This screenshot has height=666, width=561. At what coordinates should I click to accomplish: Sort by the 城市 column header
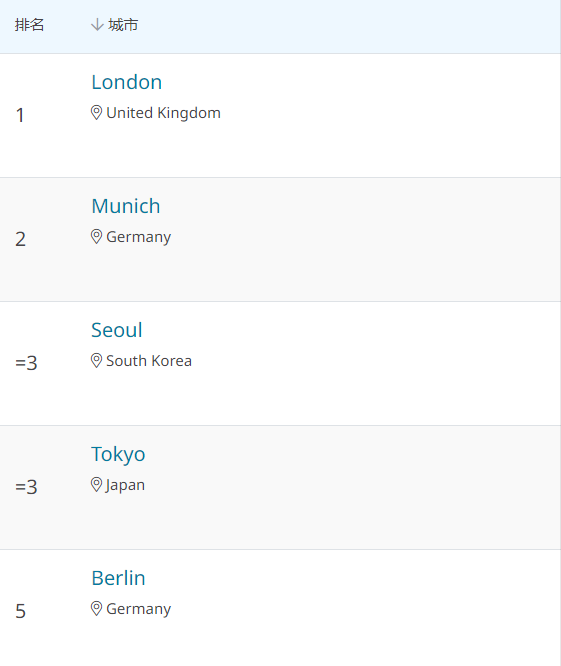tap(123, 25)
